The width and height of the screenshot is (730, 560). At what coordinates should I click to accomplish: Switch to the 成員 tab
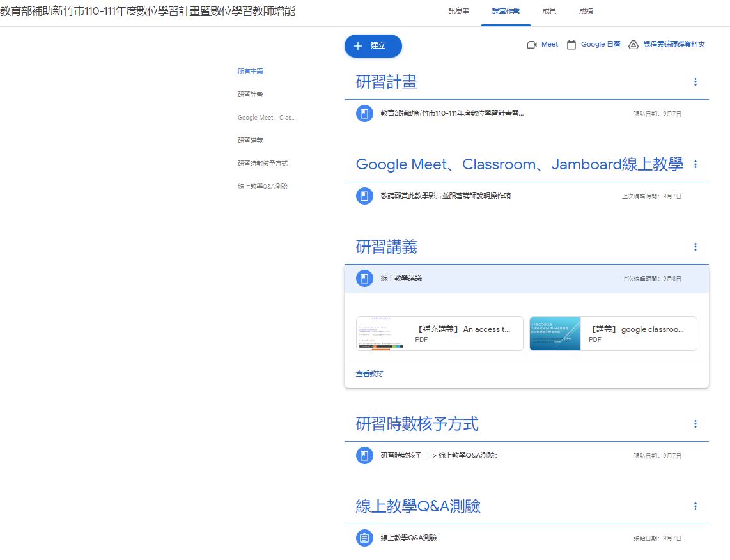click(x=548, y=12)
